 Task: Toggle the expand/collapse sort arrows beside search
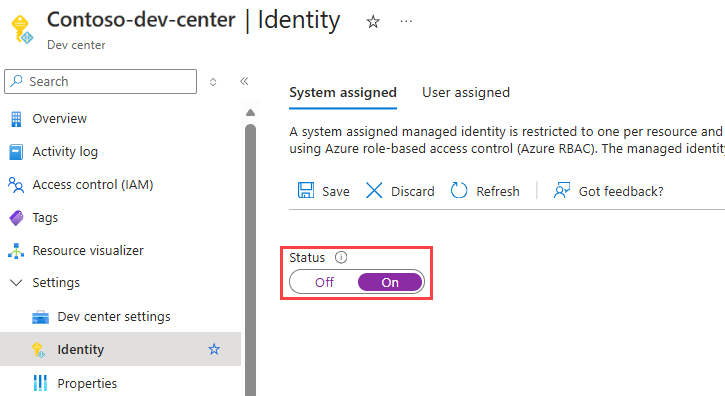(x=213, y=82)
